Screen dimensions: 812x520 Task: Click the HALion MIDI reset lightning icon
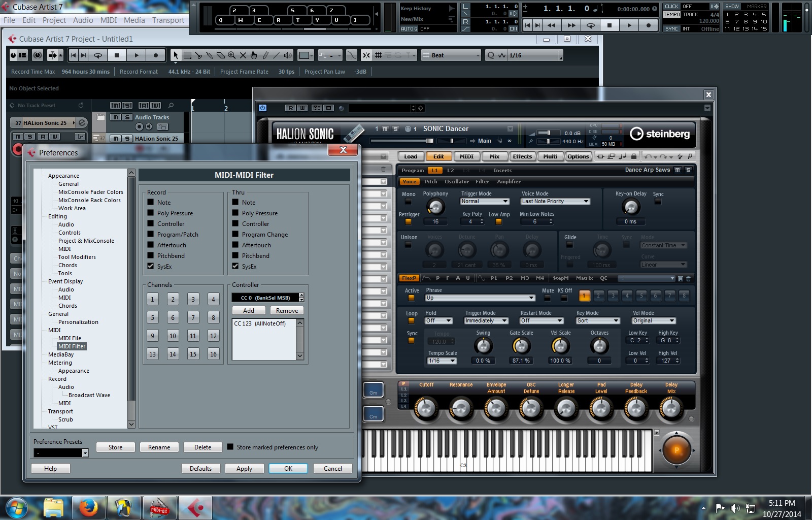tap(680, 156)
